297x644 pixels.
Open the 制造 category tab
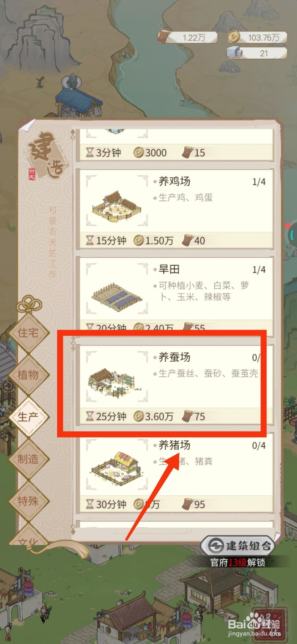[28, 459]
